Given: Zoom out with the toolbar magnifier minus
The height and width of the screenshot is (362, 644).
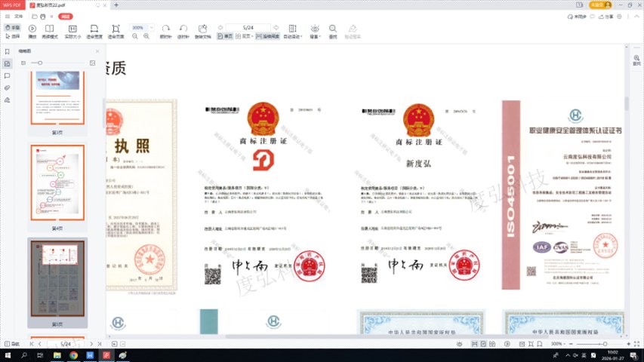Looking at the screenshot, I should [x=134, y=36].
